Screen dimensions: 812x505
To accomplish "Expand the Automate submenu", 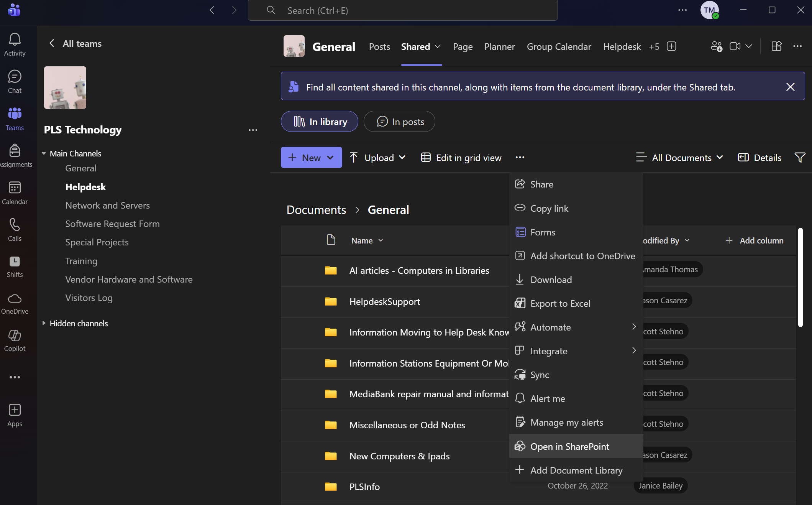I will click(x=576, y=327).
